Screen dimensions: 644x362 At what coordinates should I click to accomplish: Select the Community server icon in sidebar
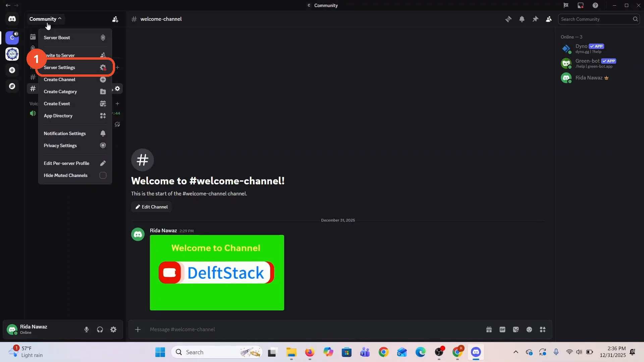coord(12,38)
